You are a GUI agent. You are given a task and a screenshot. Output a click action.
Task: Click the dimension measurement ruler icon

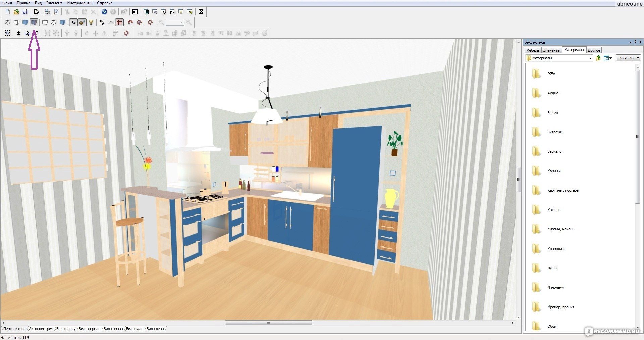tap(110, 23)
